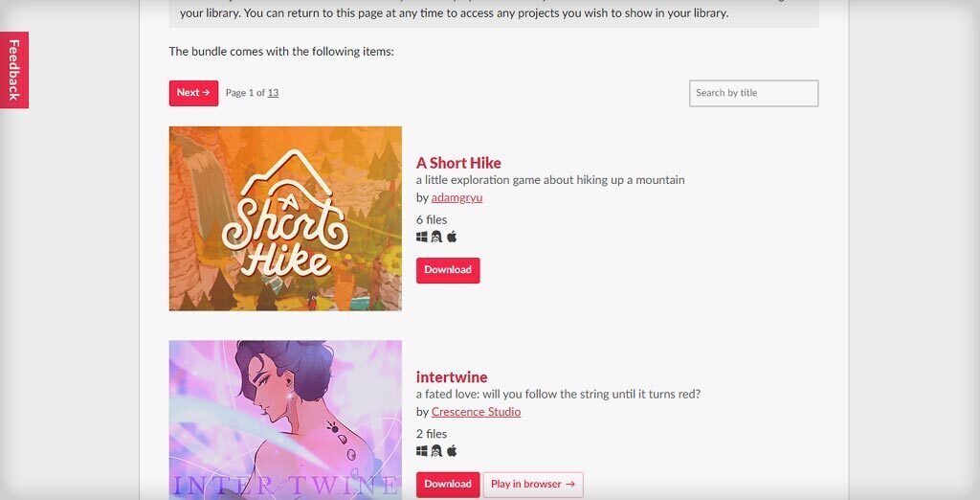The width and height of the screenshot is (980, 500).
Task: Click the Linux penguin icon under intertwine
Action: pyautogui.click(x=436, y=450)
